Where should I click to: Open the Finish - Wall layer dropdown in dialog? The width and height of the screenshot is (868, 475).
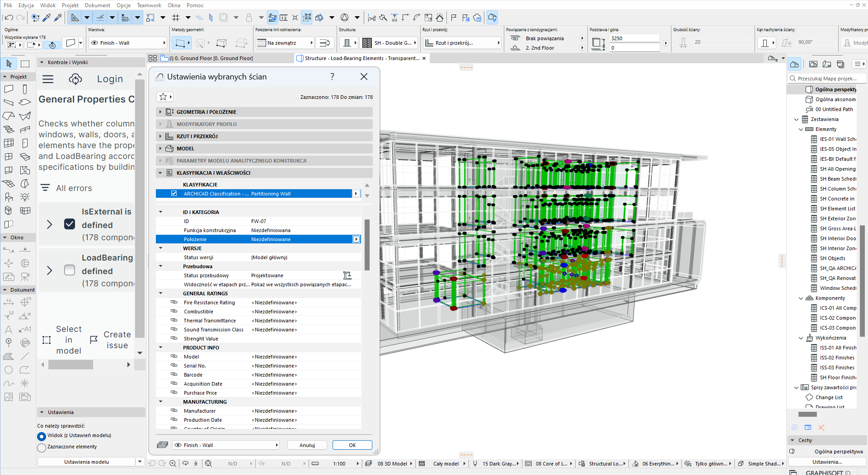pyautogui.click(x=226, y=445)
